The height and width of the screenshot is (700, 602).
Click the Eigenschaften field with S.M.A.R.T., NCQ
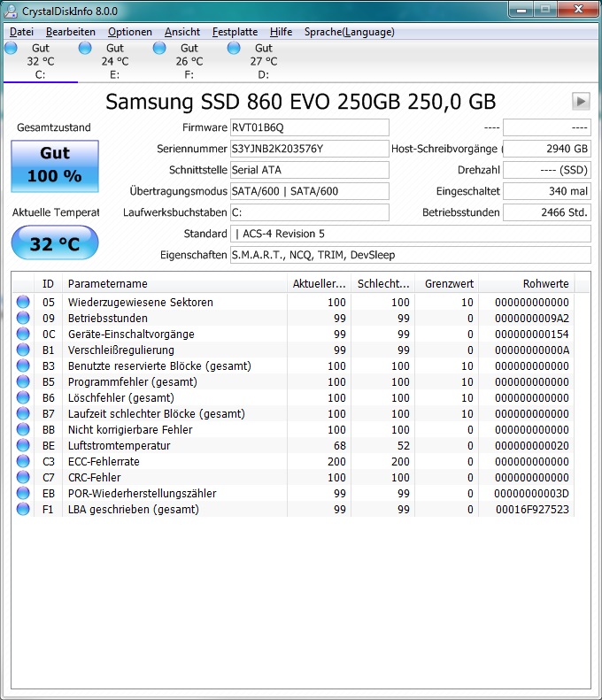click(x=411, y=255)
